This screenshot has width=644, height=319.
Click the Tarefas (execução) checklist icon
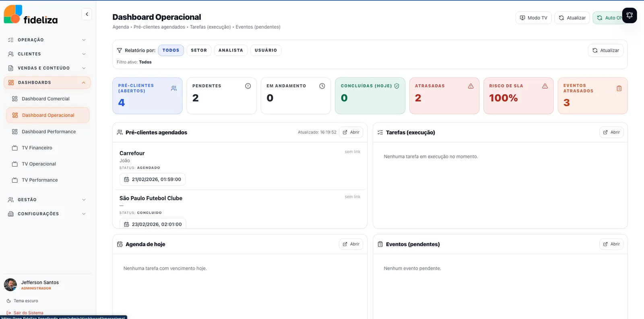380,132
